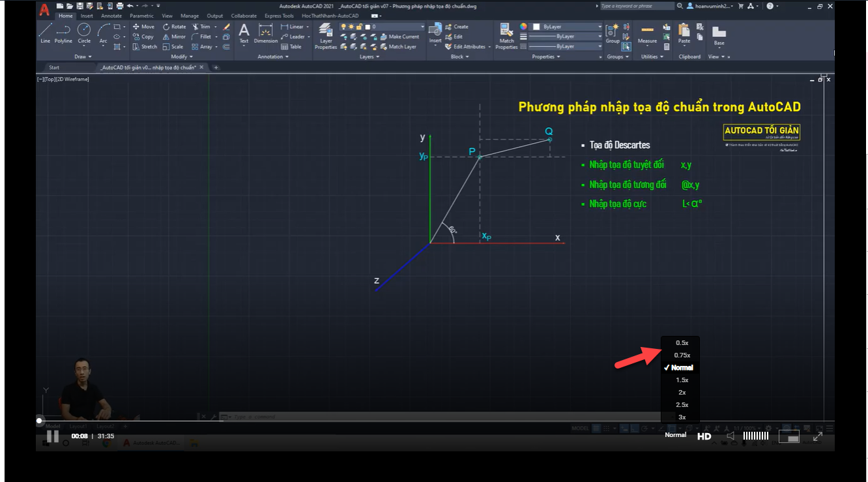
Task: Click Create block button
Action: tap(457, 27)
